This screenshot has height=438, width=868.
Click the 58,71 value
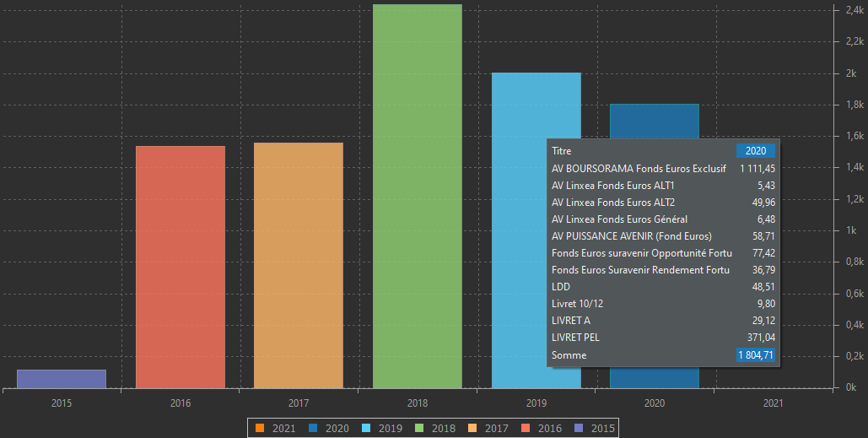[764, 236]
